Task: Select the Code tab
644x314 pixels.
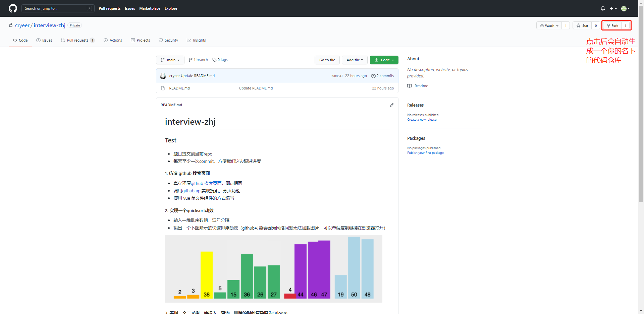Action: [x=20, y=40]
